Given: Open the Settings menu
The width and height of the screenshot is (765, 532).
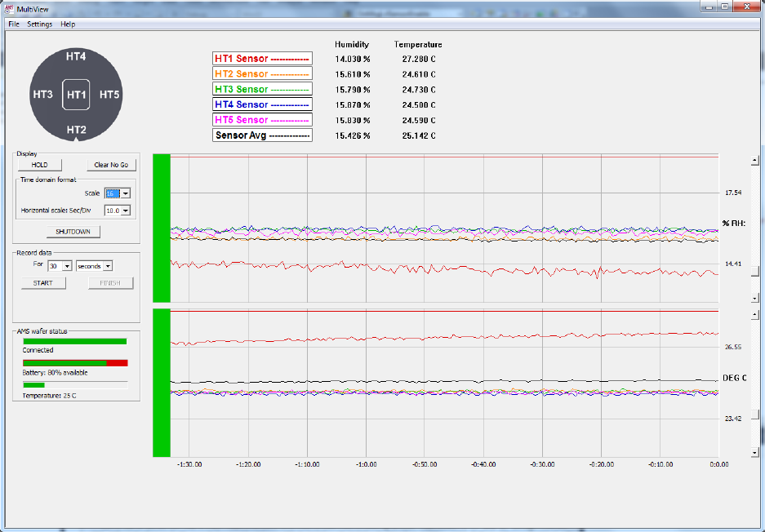Looking at the screenshot, I should [39, 24].
